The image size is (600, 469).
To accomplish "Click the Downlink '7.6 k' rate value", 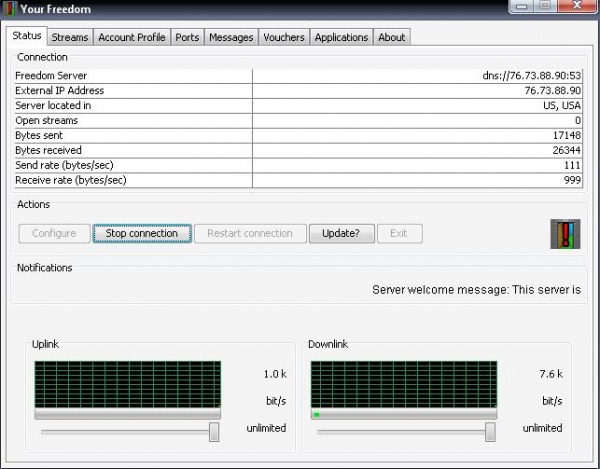I will (x=551, y=374).
